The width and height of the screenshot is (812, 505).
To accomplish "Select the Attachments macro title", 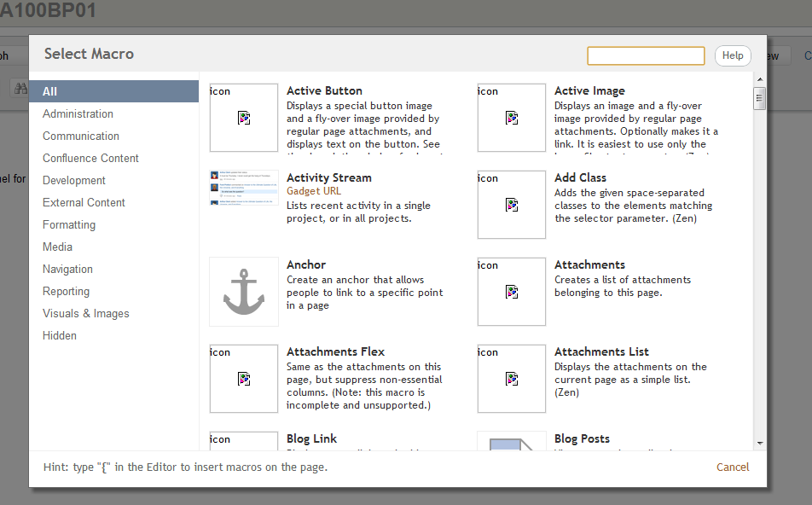I will click(x=589, y=264).
